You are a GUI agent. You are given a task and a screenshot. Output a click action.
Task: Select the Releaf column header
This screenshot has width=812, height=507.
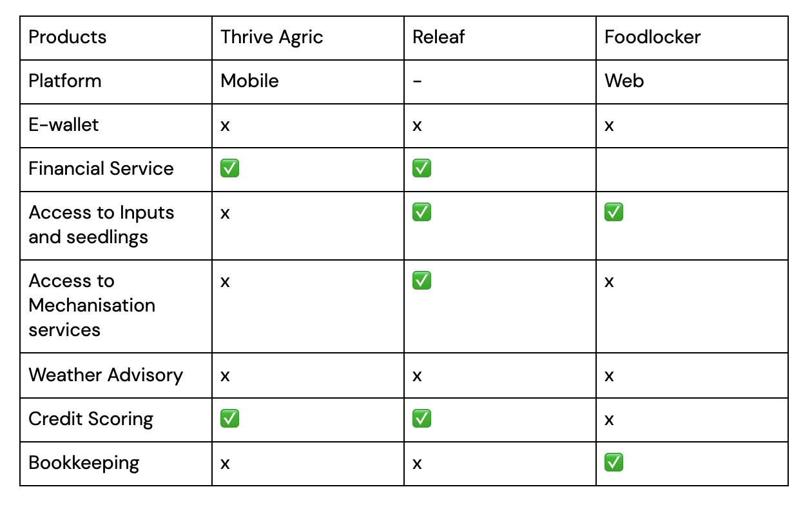(500, 38)
